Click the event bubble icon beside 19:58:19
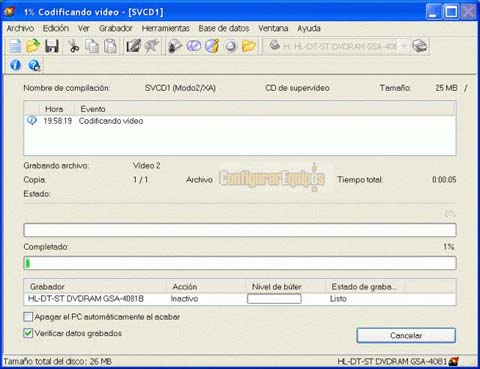The width and height of the screenshot is (480, 369). coord(32,120)
